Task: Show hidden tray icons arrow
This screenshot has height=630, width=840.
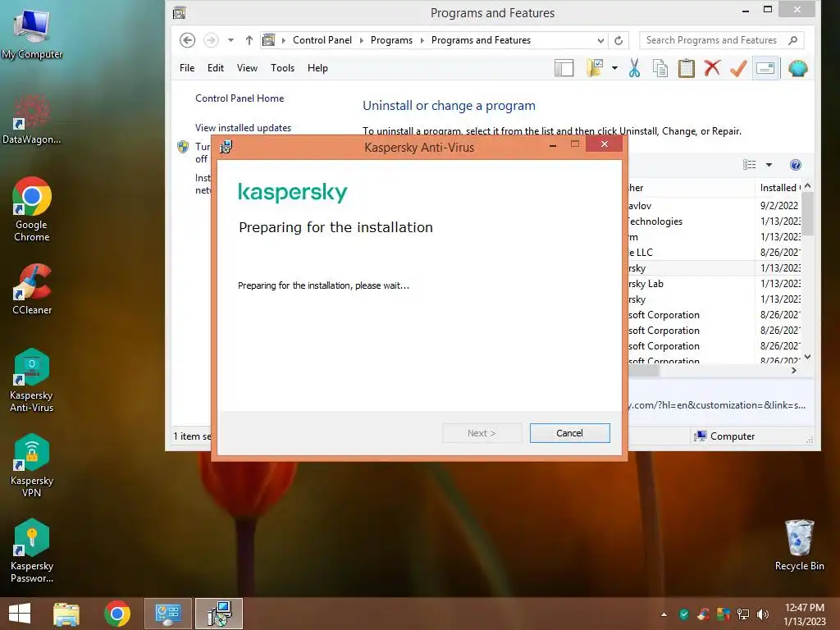Action: (x=664, y=614)
